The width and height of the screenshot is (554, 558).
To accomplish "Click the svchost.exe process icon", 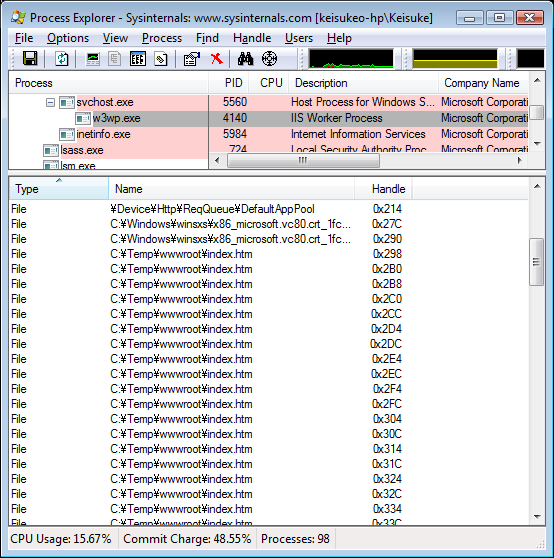I will [67, 102].
